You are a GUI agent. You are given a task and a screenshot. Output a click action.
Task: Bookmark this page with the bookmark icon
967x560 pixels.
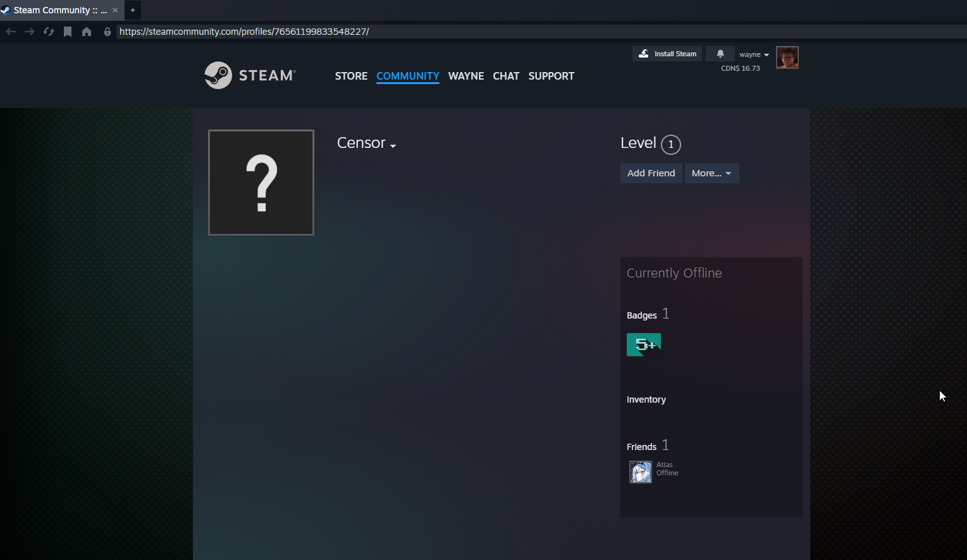[x=68, y=32]
